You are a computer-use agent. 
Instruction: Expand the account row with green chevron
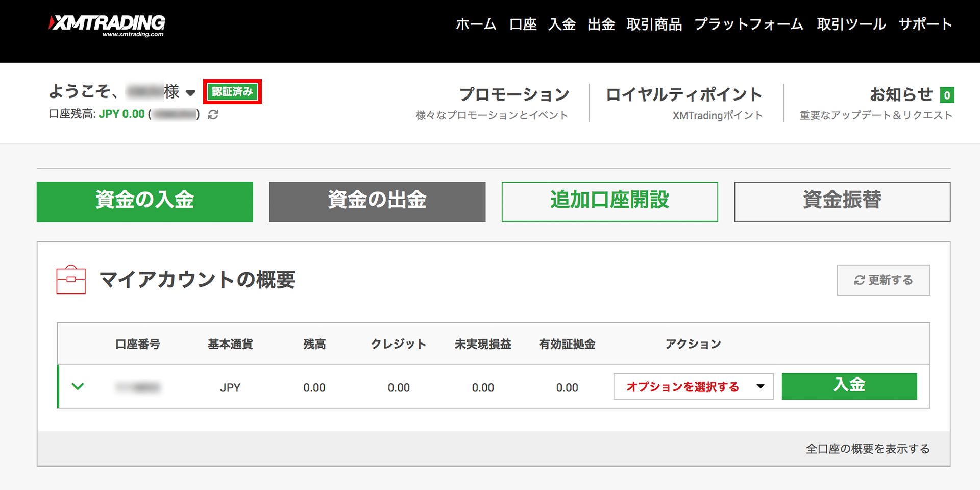tap(78, 386)
